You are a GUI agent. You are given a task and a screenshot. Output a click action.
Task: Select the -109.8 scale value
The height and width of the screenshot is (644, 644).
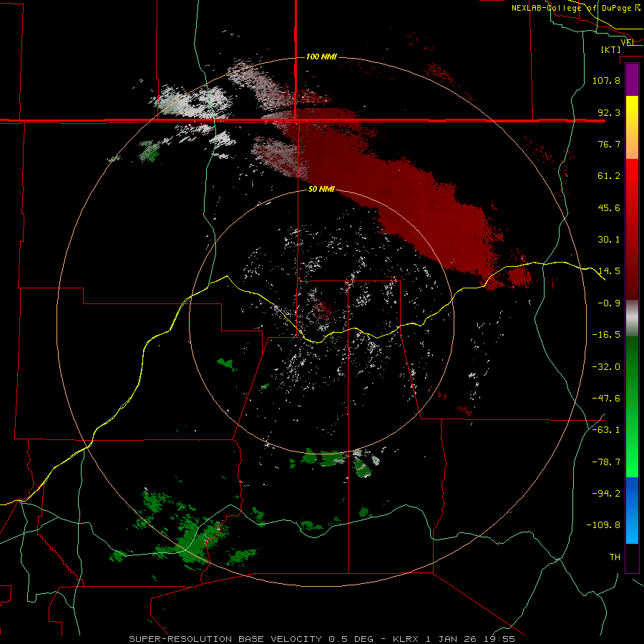[x=603, y=525]
